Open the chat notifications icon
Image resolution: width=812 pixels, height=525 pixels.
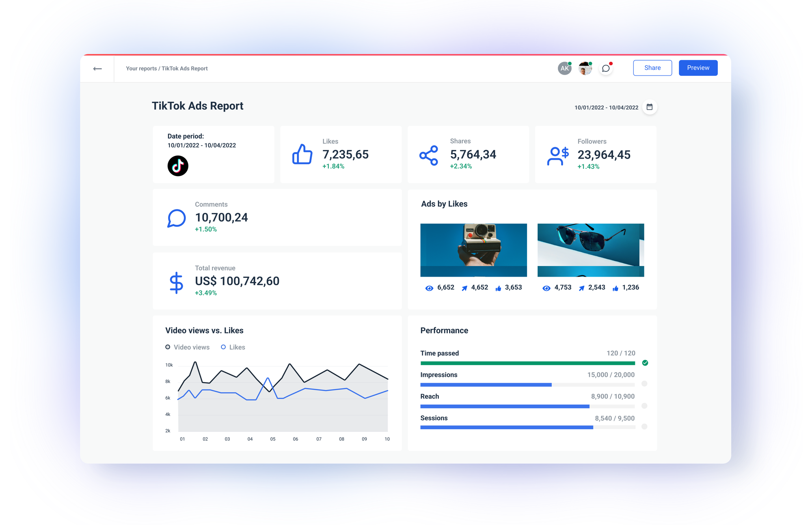(x=606, y=68)
